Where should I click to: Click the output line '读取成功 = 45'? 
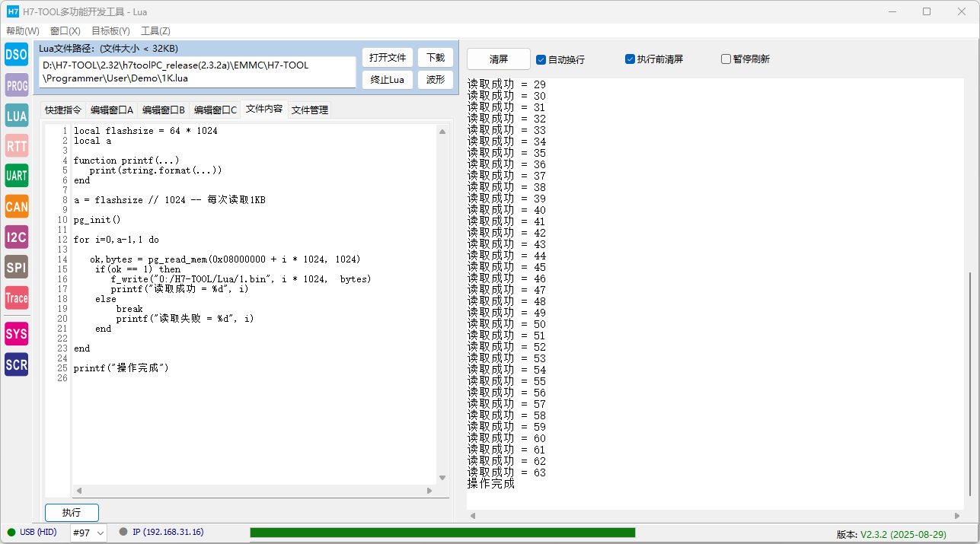tap(506, 267)
